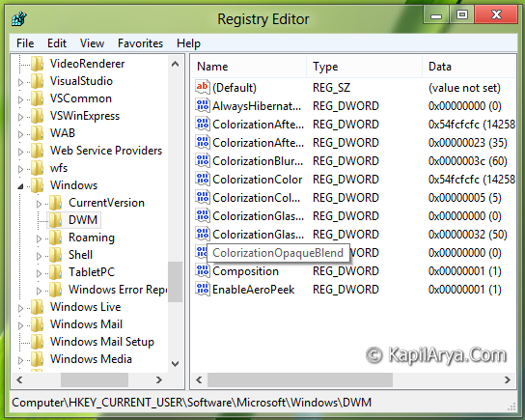
Task: Expand the wfs key
Action: 21,169
